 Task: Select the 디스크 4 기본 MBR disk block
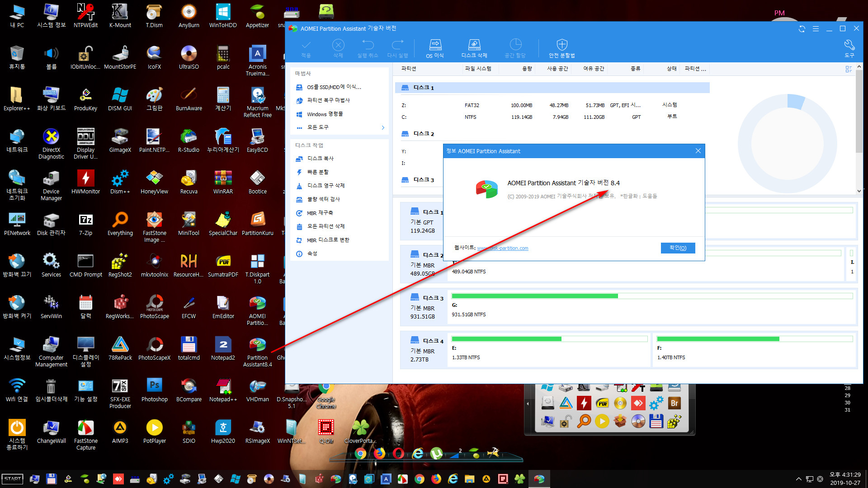(424, 350)
